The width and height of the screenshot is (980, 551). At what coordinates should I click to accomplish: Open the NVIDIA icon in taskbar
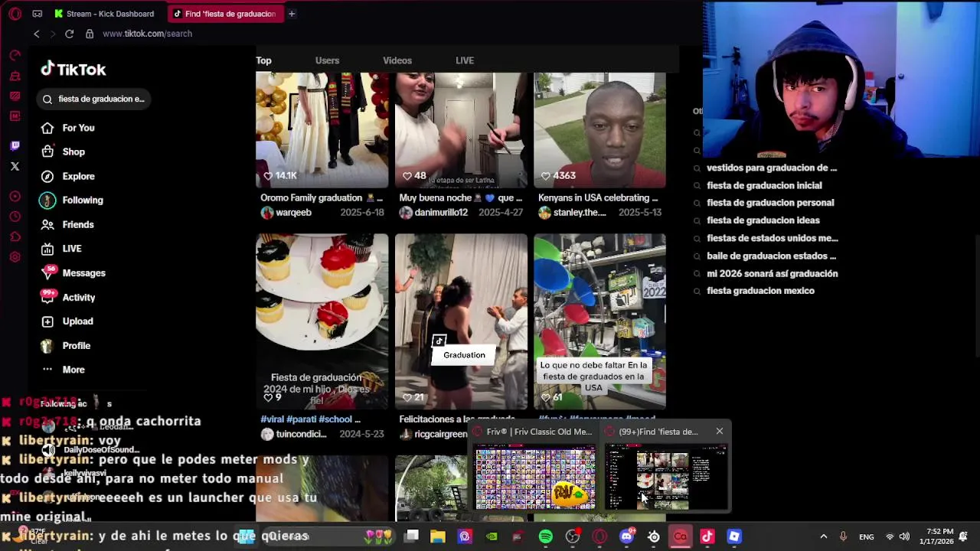click(492, 536)
